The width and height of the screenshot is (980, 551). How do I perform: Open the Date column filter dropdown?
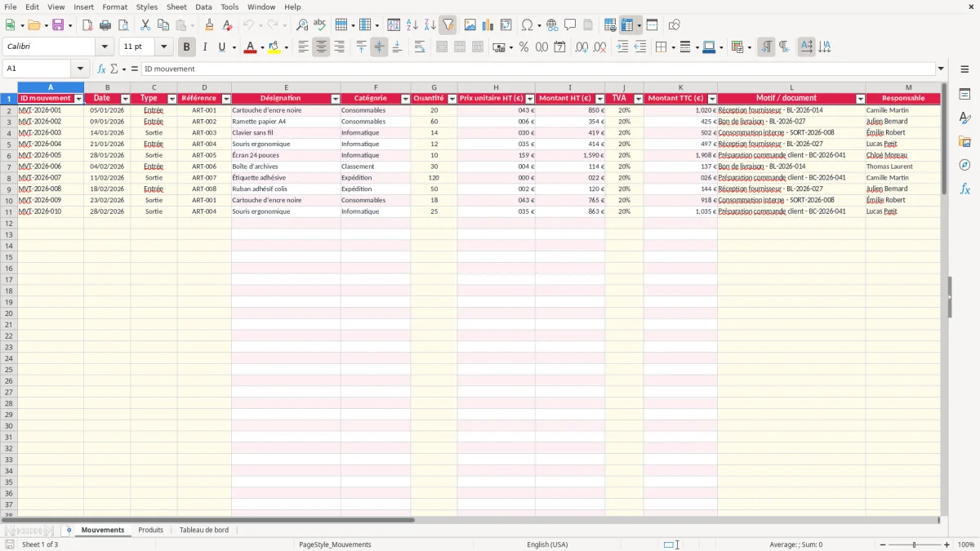pyautogui.click(x=125, y=99)
